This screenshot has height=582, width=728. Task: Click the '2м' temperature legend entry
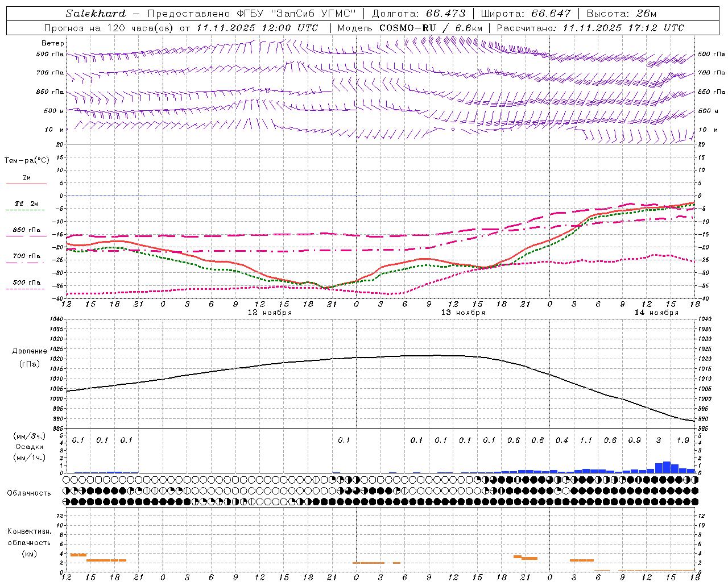27,177
